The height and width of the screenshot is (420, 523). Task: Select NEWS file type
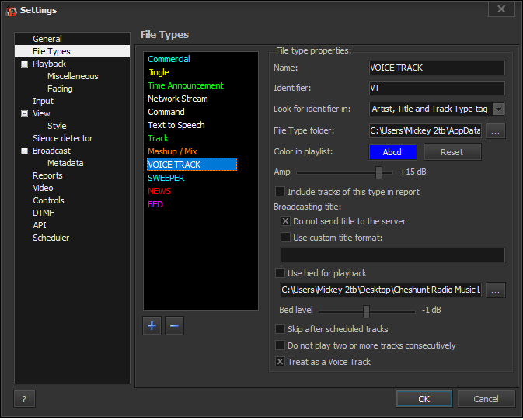click(x=159, y=191)
